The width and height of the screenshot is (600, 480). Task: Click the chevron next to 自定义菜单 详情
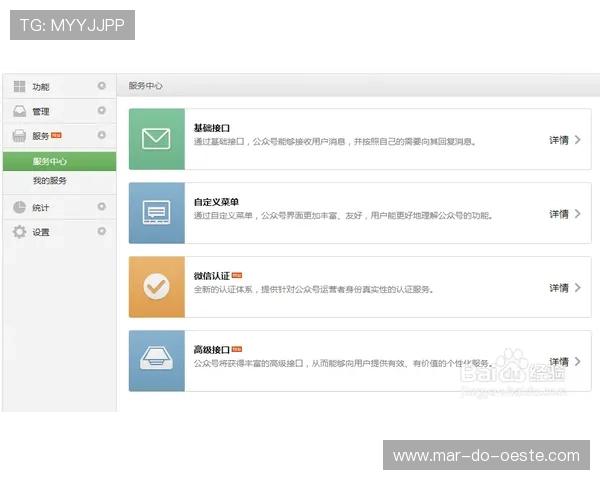point(577,214)
